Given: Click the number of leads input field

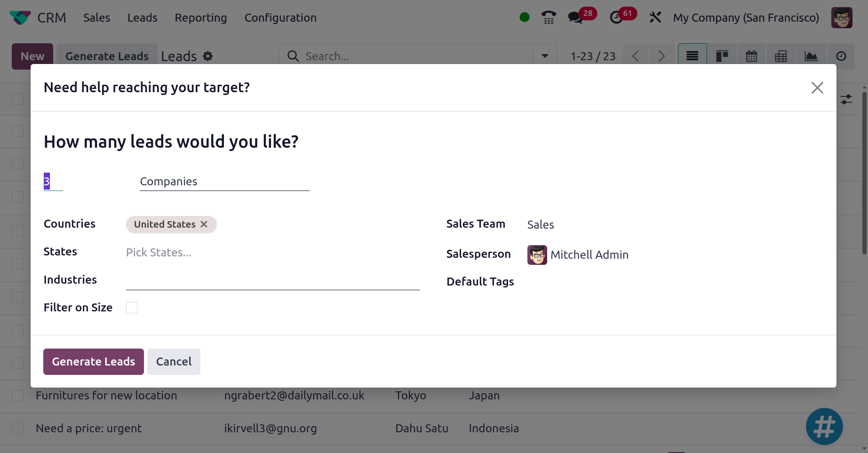Looking at the screenshot, I should [x=53, y=182].
